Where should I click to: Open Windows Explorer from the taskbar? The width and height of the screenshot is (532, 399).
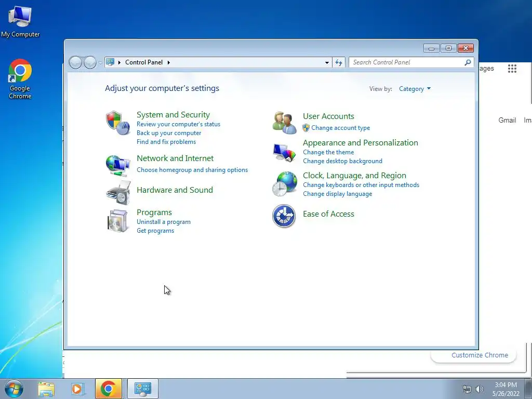[46, 389]
